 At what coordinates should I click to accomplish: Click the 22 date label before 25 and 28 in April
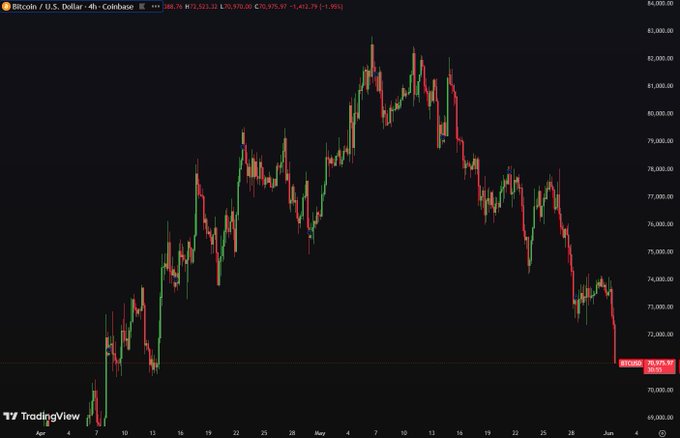(x=236, y=433)
